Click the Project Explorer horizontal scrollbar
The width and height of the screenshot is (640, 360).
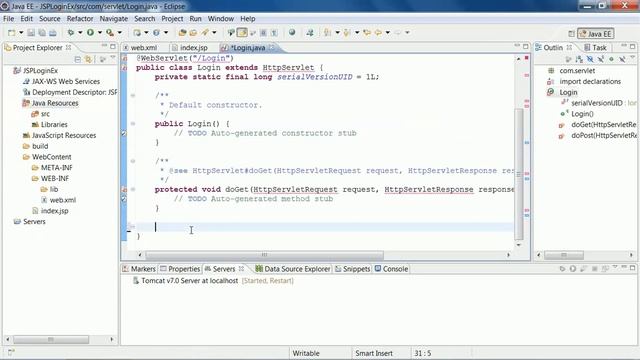coord(51,340)
